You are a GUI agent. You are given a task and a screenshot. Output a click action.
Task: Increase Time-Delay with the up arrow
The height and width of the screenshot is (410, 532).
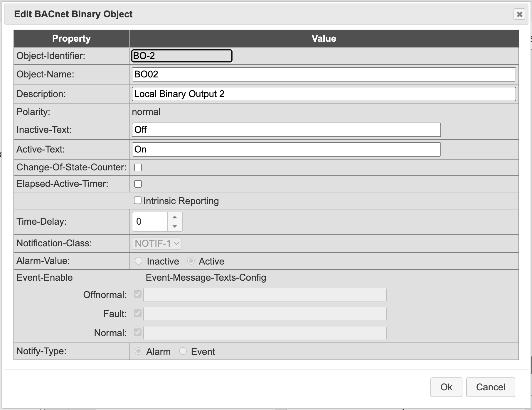tap(175, 217)
